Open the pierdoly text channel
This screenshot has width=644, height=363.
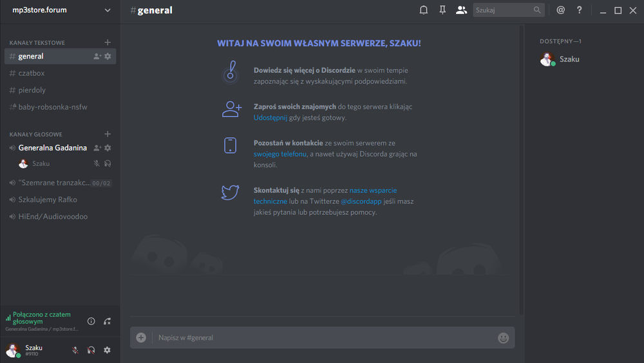pyautogui.click(x=32, y=90)
